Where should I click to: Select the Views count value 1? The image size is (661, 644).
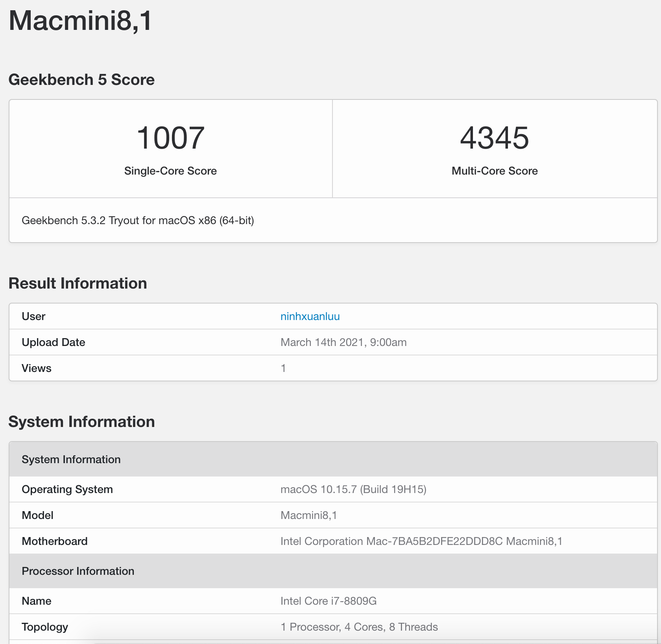(283, 368)
